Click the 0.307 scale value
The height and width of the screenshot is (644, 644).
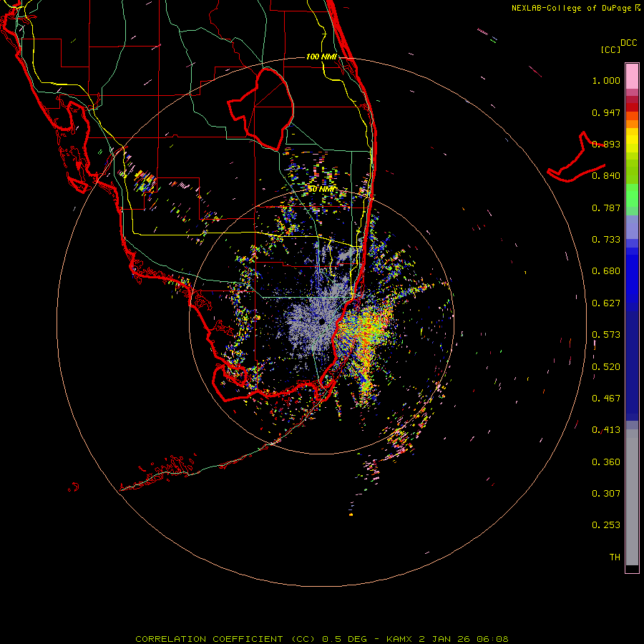pyautogui.click(x=606, y=494)
